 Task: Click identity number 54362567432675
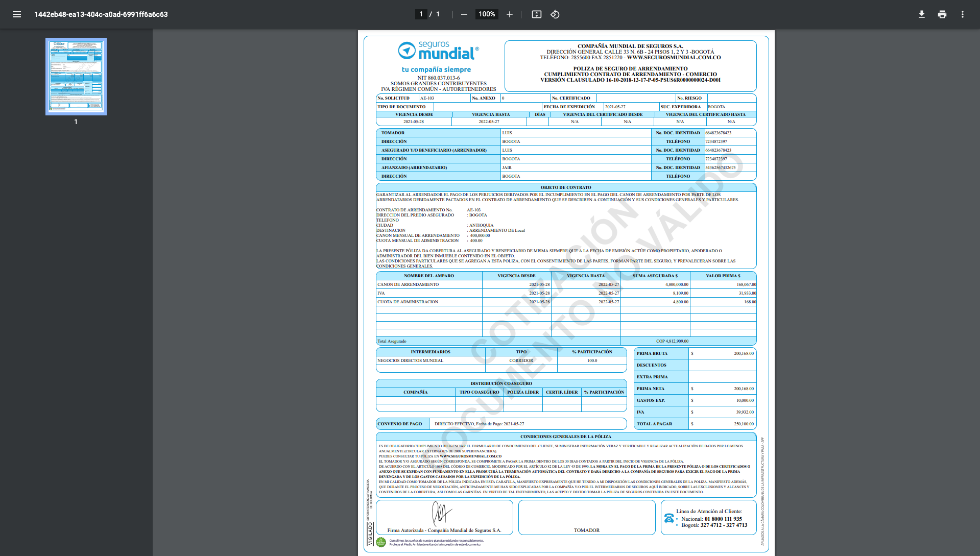721,167
